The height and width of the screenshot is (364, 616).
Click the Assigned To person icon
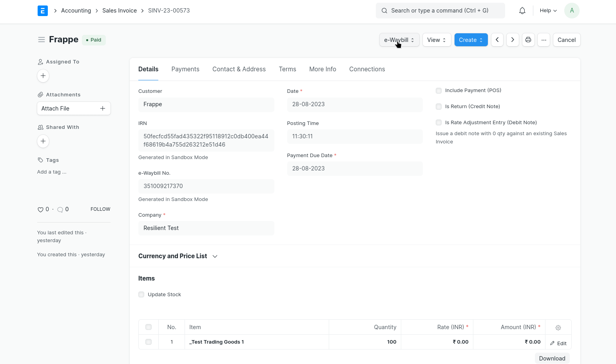pyautogui.click(x=40, y=62)
